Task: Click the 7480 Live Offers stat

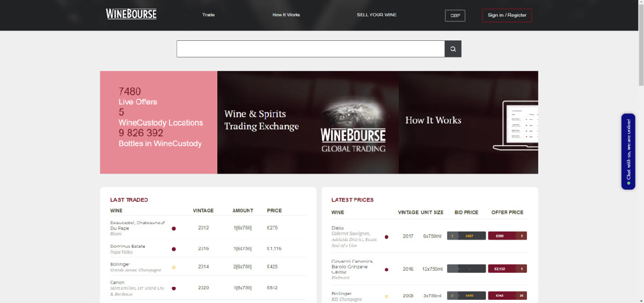Action: coord(138,96)
